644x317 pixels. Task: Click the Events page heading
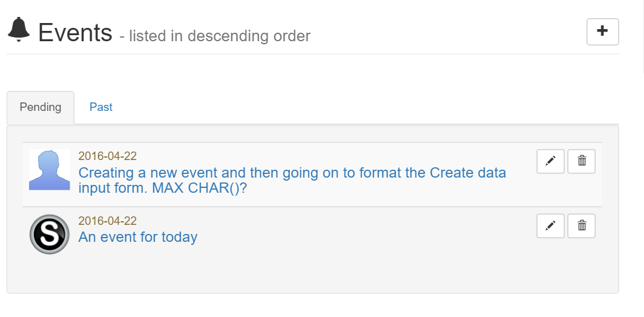pyautogui.click(x=75, y=33)
